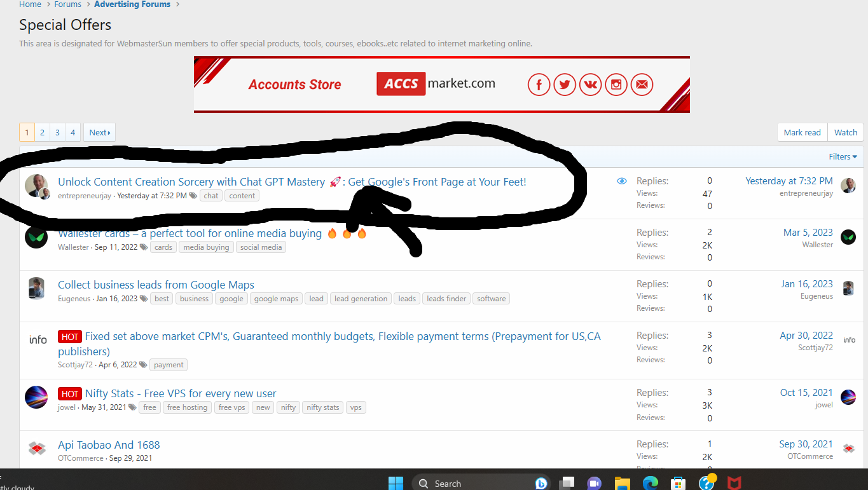
Task: Click entrepreneurjay's small avatar in last-post column
Action: (848, 186)
